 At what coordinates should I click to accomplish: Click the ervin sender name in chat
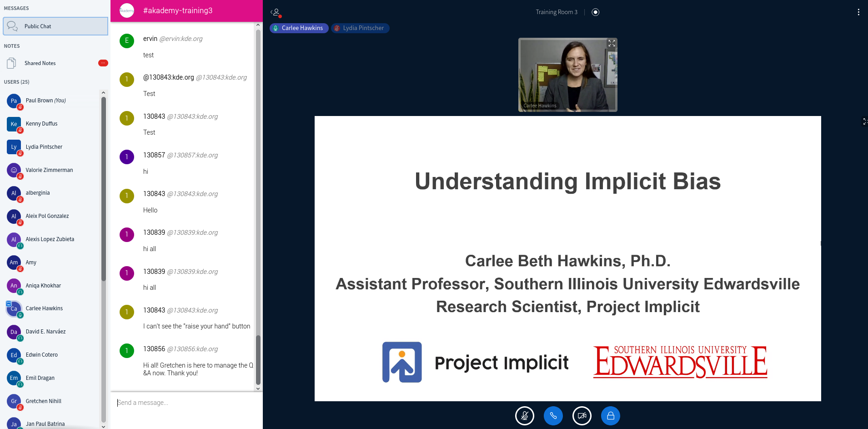click(x=150, y=39)
